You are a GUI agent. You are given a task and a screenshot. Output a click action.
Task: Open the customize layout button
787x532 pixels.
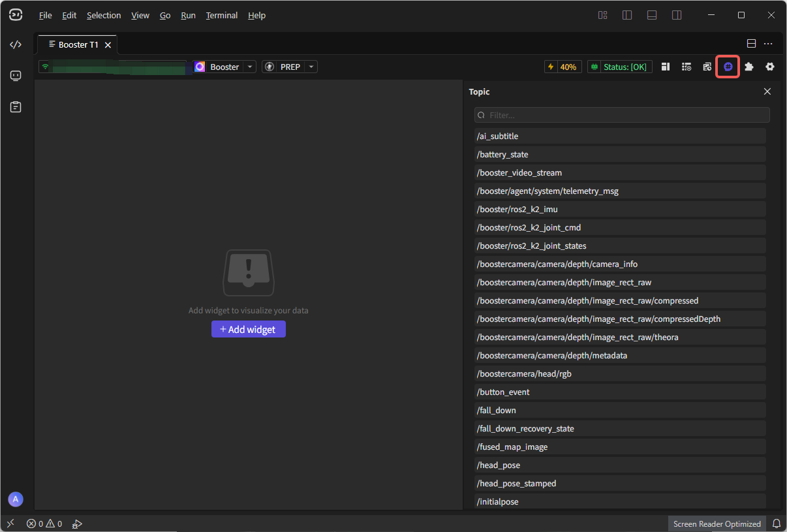click(602, 15)
